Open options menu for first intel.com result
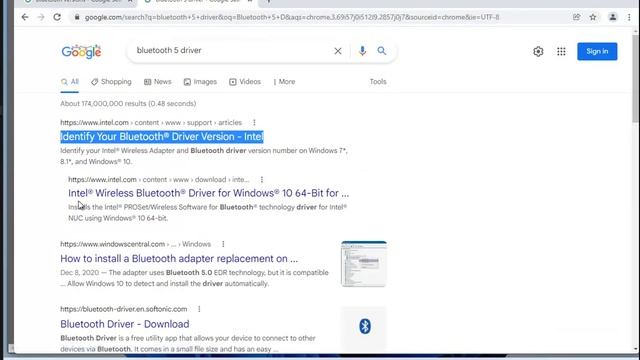 click(254, 122)
